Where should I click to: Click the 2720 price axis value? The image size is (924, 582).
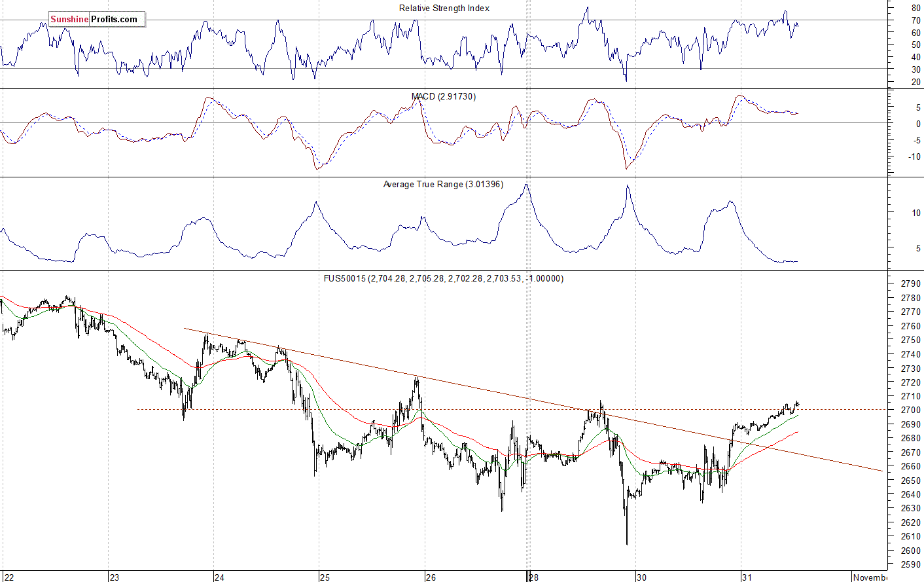pyautogui.click(x=910, y=382)
